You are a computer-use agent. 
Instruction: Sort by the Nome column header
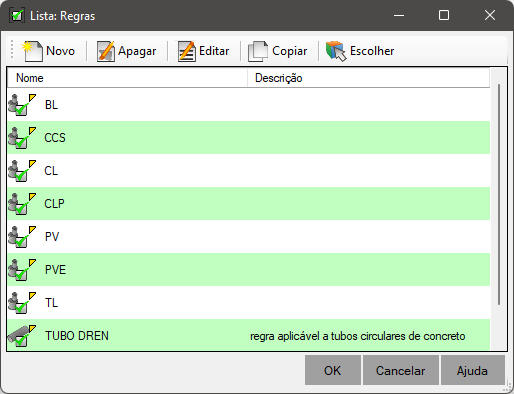click(127, 78)
